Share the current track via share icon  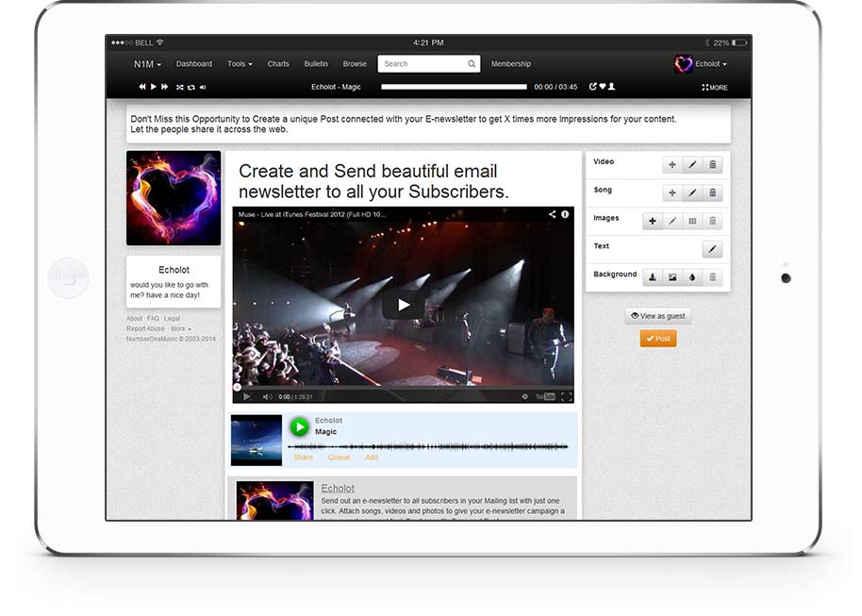(592, 87)
